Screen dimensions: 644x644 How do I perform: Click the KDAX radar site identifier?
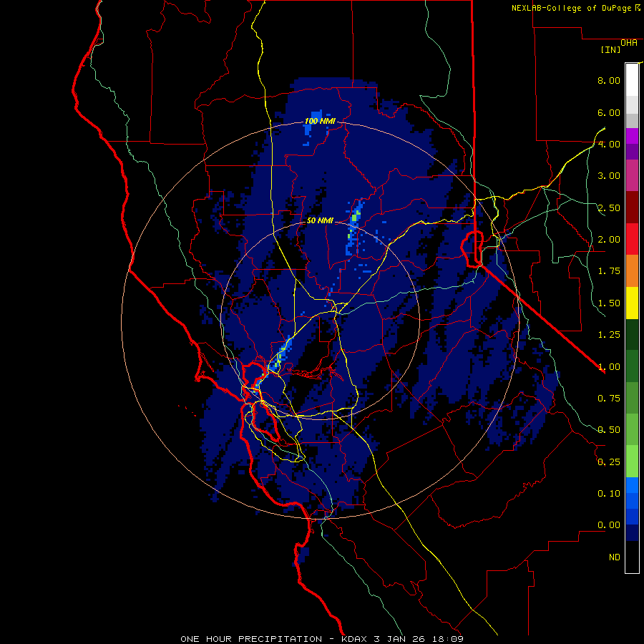pyautogui.click(x=355, y=639)
